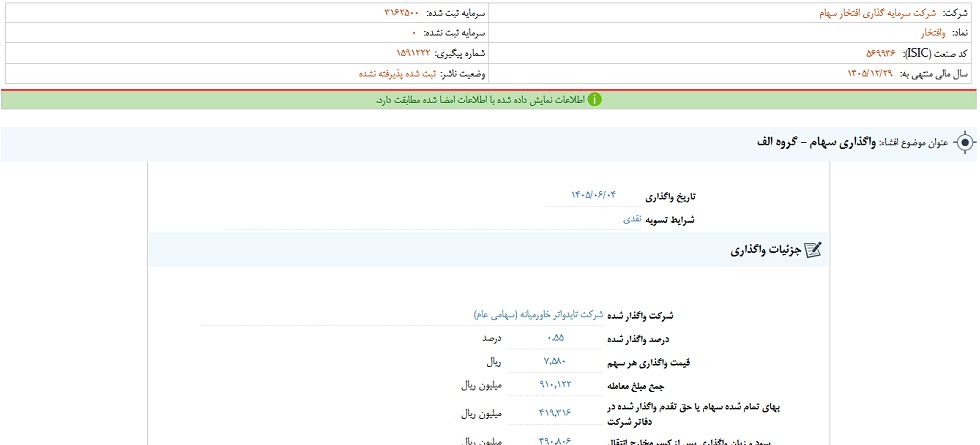Select book cost value ۴۱۹,۳۱۶
This screenshot has height=445, width=980.
[x=554, y=414]
